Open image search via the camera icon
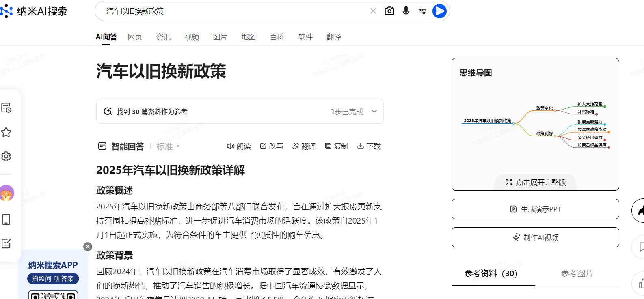The height and width of the screenshot is (299, 644). 389,11
